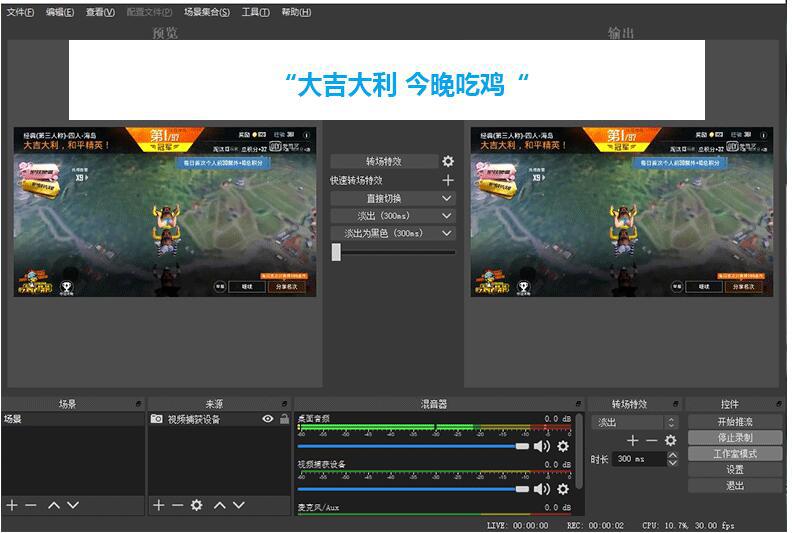This screenshot has width=792, height=533.
Task: Open 桌面音频 audio settings gear
Action: [x=563, y=446]
